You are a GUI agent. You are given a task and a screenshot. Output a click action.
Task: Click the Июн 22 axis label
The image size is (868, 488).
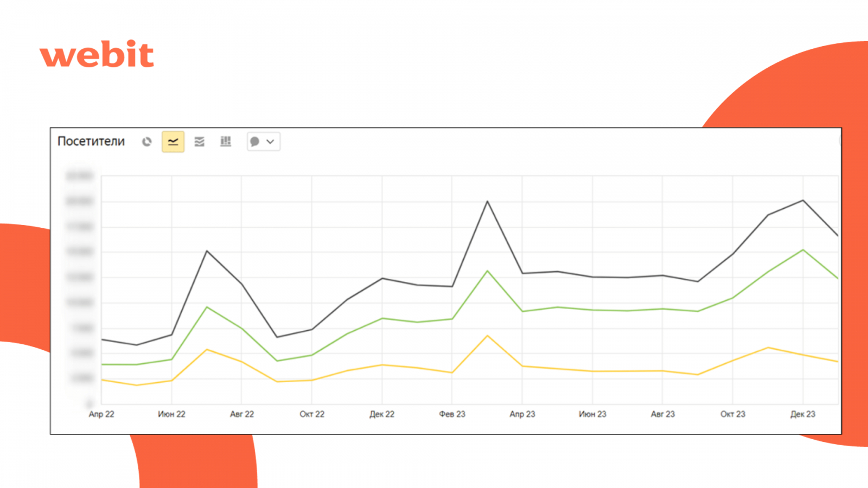171,414
